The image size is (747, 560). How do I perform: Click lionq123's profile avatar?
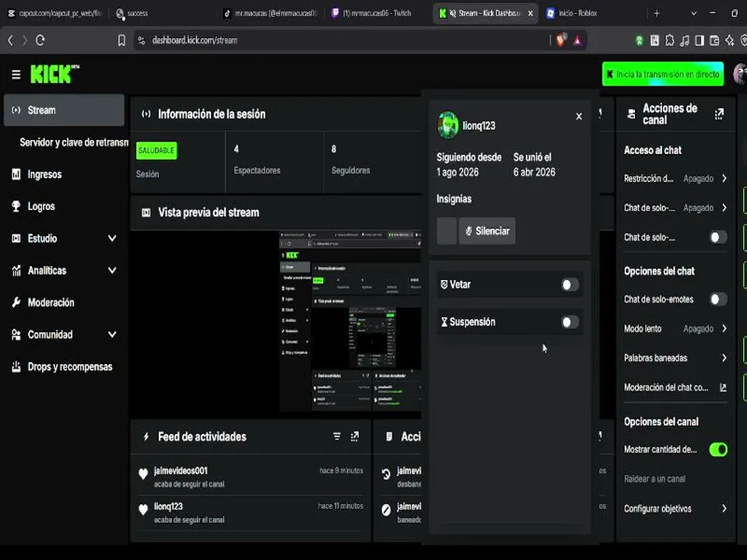[448, 125]
